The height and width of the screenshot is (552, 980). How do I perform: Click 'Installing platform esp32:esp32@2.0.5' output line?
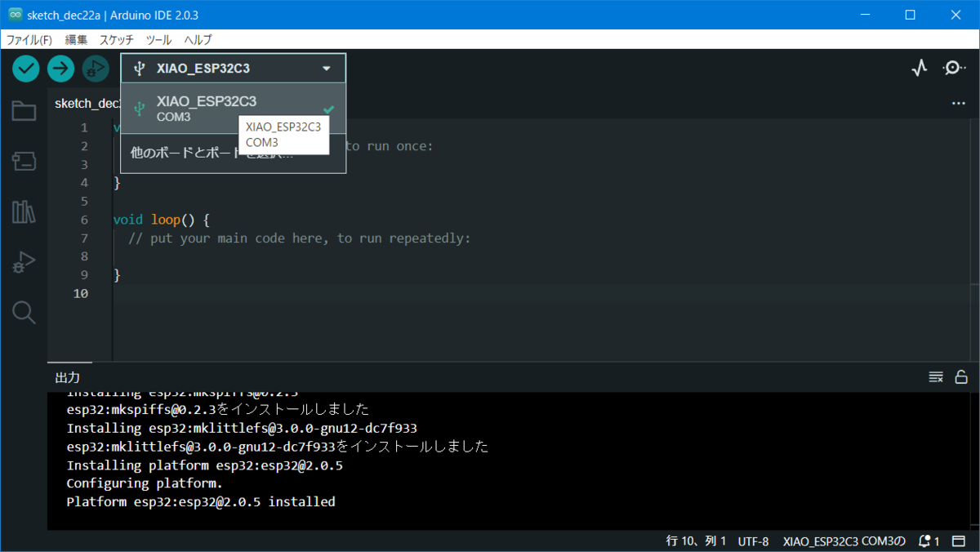[204, 465]
